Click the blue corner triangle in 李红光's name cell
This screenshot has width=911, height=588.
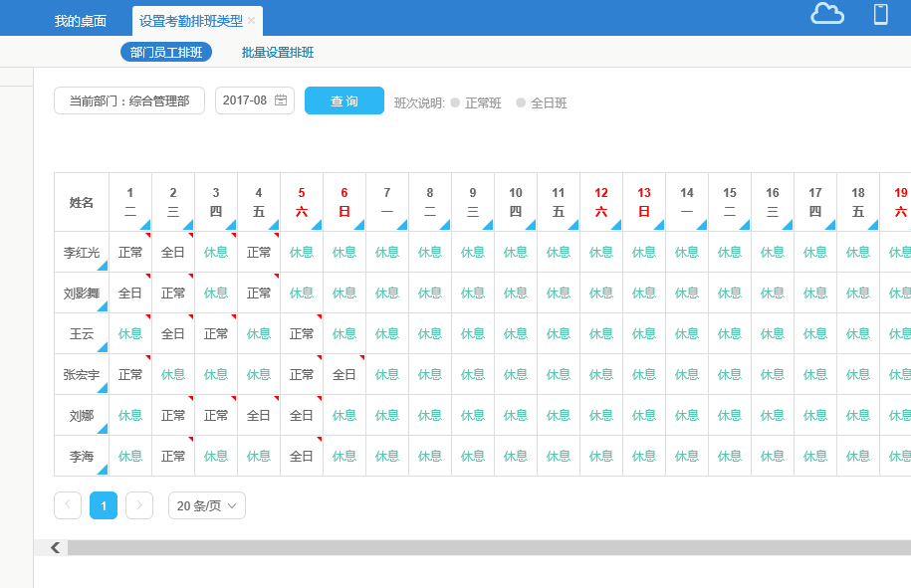pos(102,266)
